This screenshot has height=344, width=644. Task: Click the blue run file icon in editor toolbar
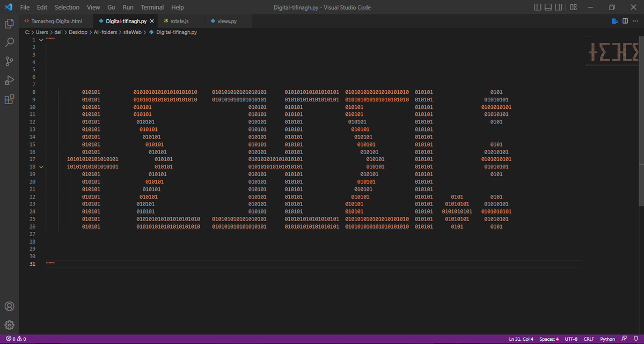point(615,21)
